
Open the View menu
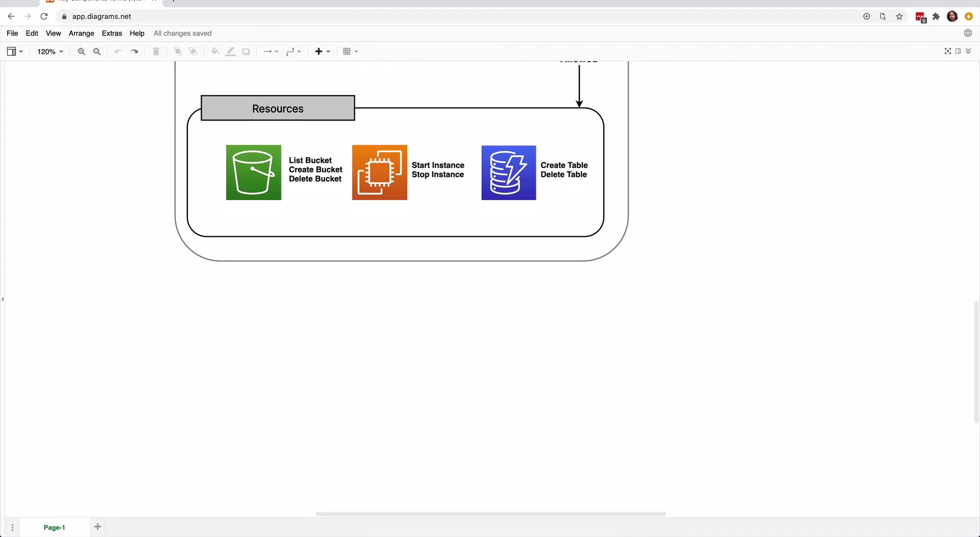pos(53,33)
